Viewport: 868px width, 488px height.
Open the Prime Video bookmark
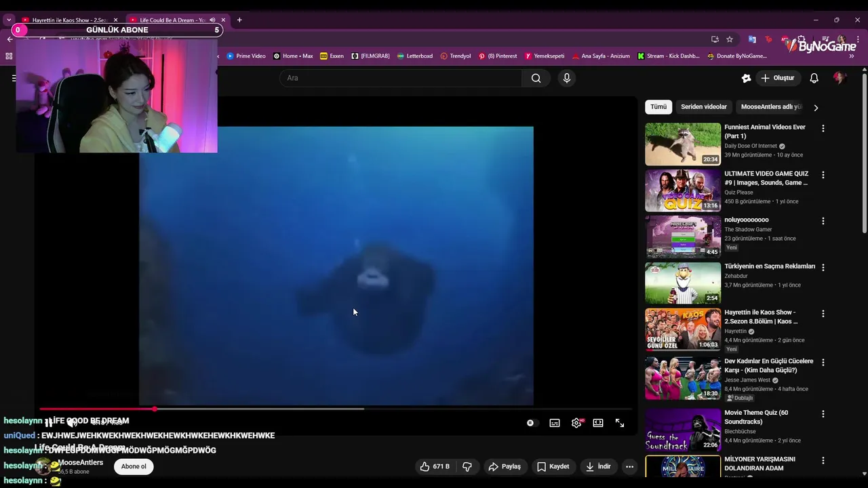coord(246,56)
